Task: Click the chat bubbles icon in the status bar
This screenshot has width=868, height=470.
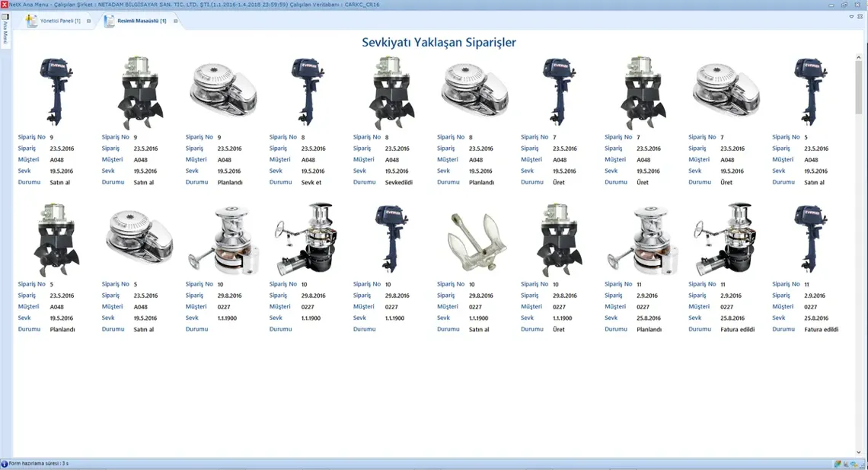Action: 855,464
